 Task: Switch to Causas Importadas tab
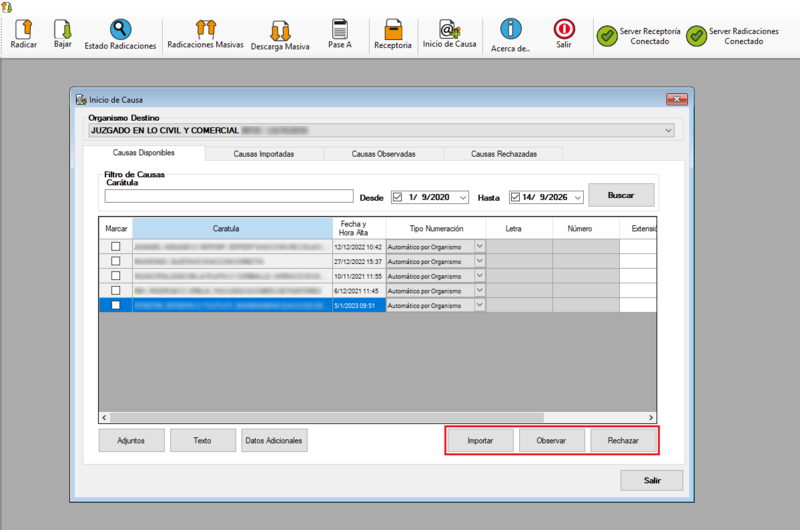(264, 154)
